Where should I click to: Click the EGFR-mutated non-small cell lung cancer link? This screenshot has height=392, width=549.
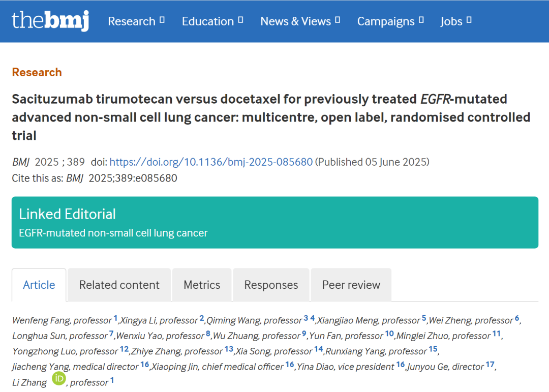pyautogui.click(x=113, y=233)
